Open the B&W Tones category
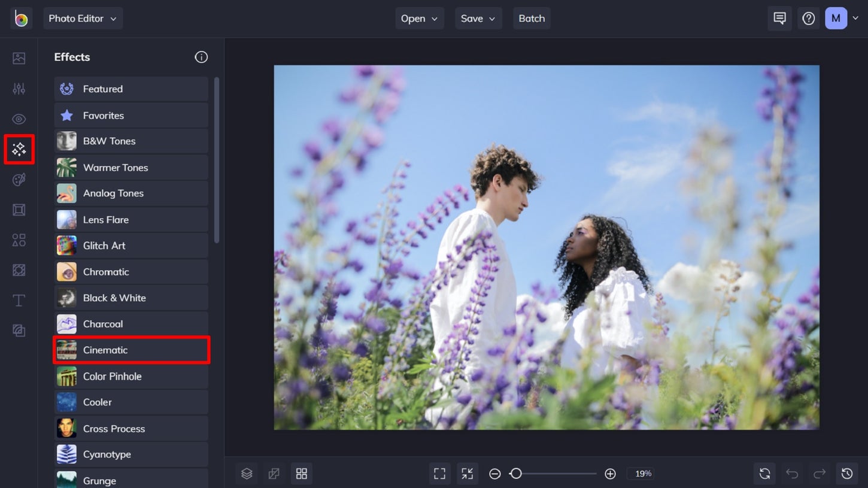Viewport: 868px width, 488px height. [x=131, y=141]
